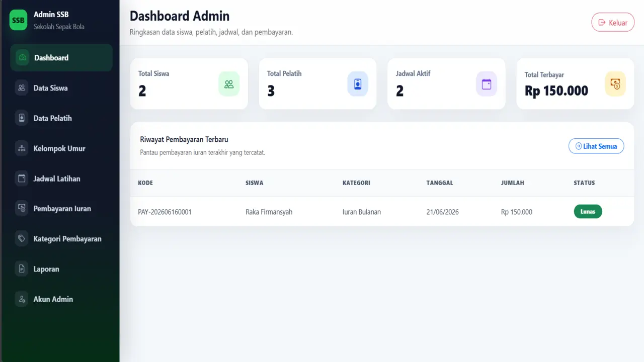Click the Lunas status badge
The image size is (644, 362).
588,212
